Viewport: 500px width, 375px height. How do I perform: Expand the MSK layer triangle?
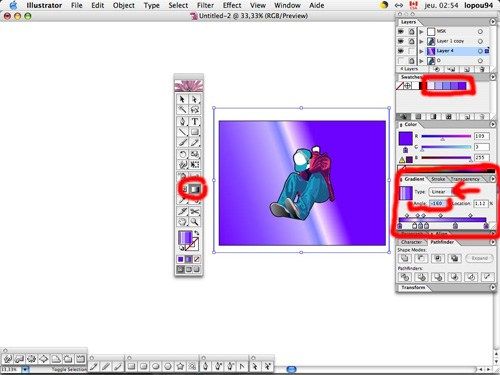422,31
